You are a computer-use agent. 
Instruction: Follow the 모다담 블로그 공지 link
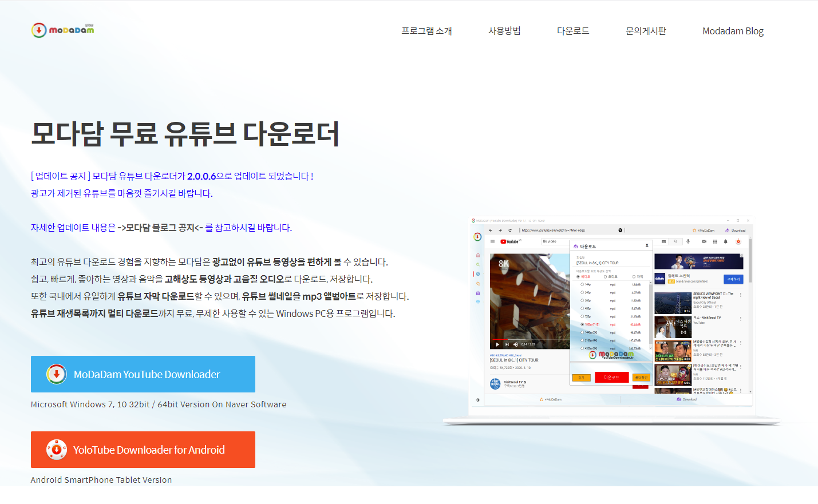160,228
